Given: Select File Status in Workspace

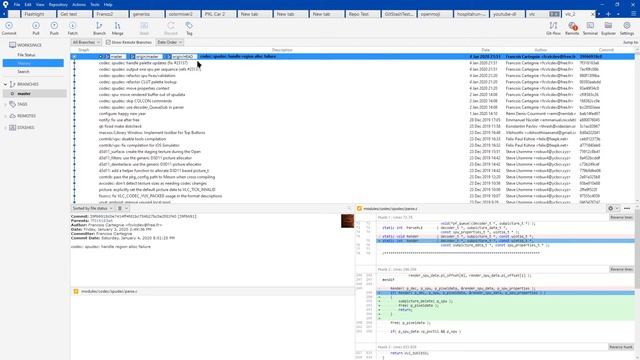Looking at the screenshot, I should pyautogui.click(x=27, y=55).
